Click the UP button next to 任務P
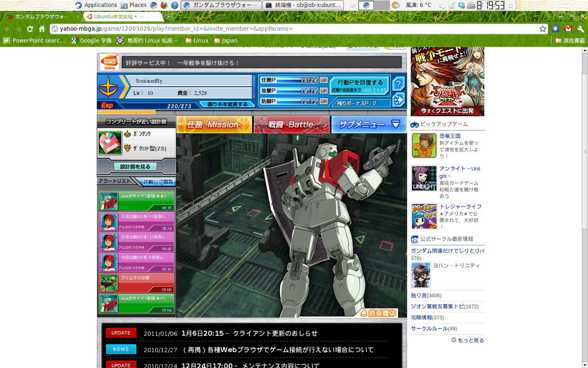The image size is (588, 368). click(x=324, y=80)
